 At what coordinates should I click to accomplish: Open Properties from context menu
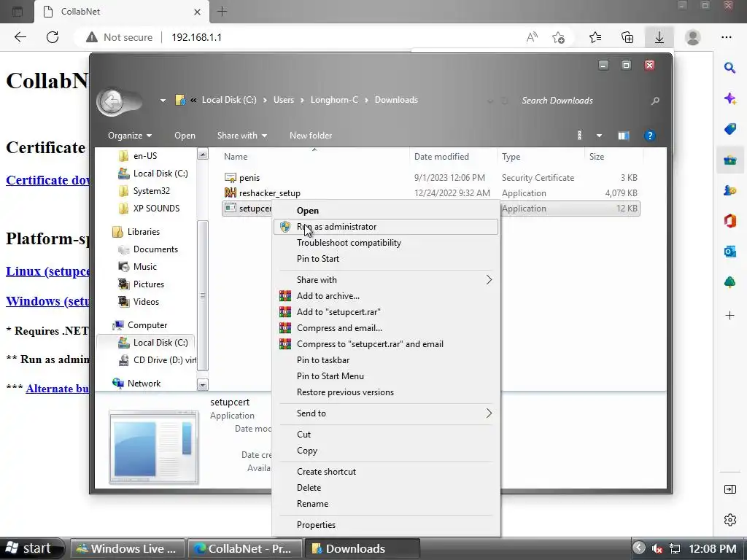(x=386, y=525)
